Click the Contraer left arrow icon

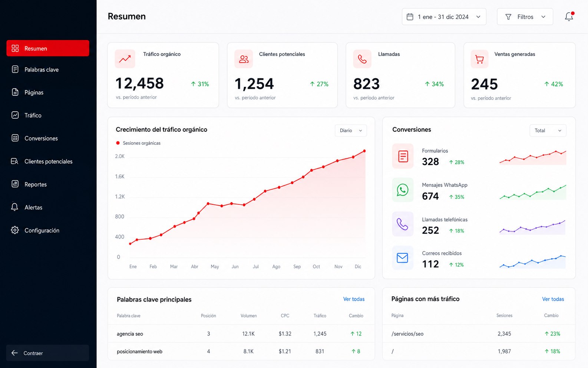tap(15, 353)
